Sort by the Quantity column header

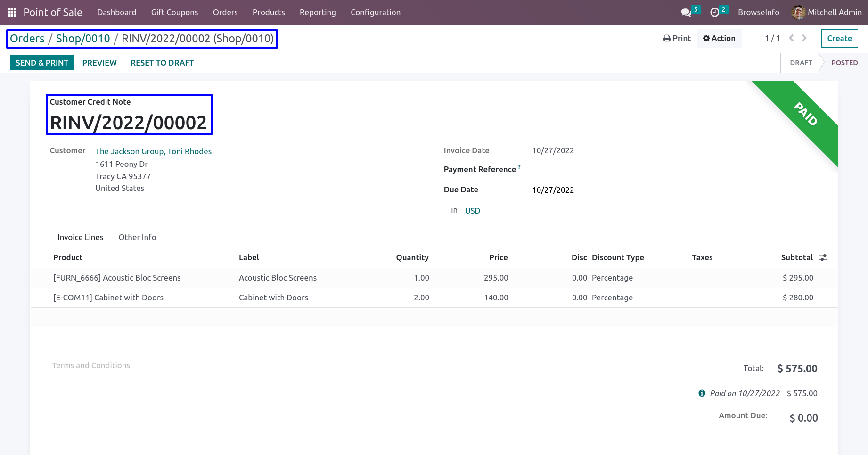pos(412,257)
